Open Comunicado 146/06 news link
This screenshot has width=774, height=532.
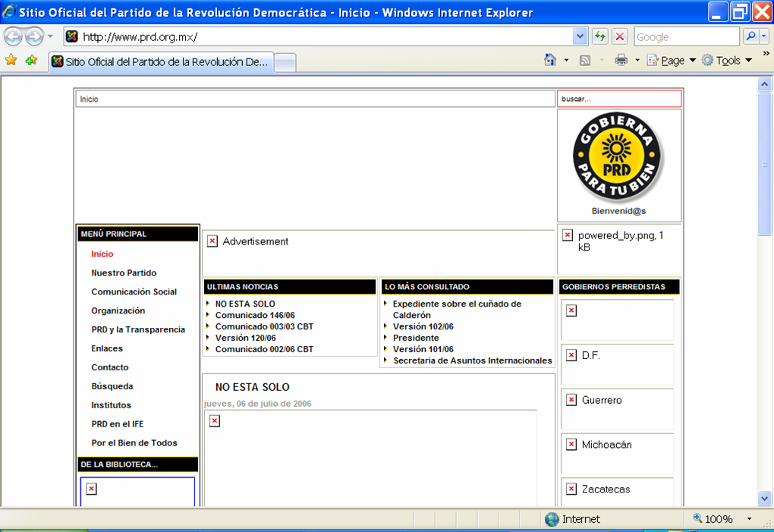pyautogui.click(x=255, y=316)
